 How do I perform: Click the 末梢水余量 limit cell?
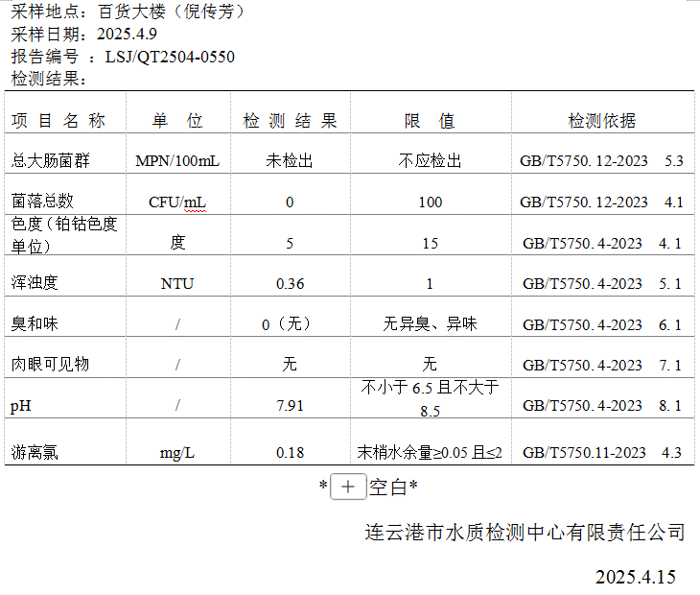pyautogui.click(x=430, y=452)
